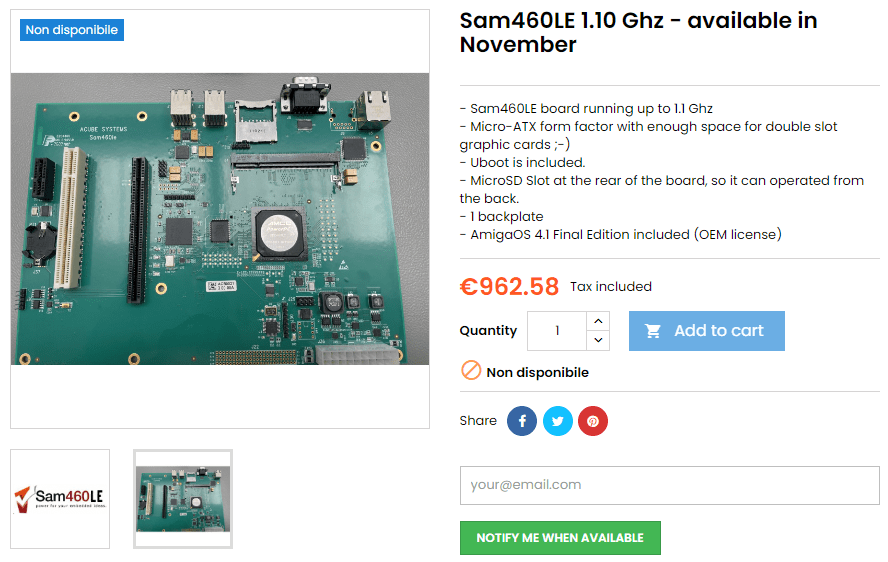888x562 pixels.
Task: Select the motherboard photo thumbnail
Action: [x=183, y=499]
